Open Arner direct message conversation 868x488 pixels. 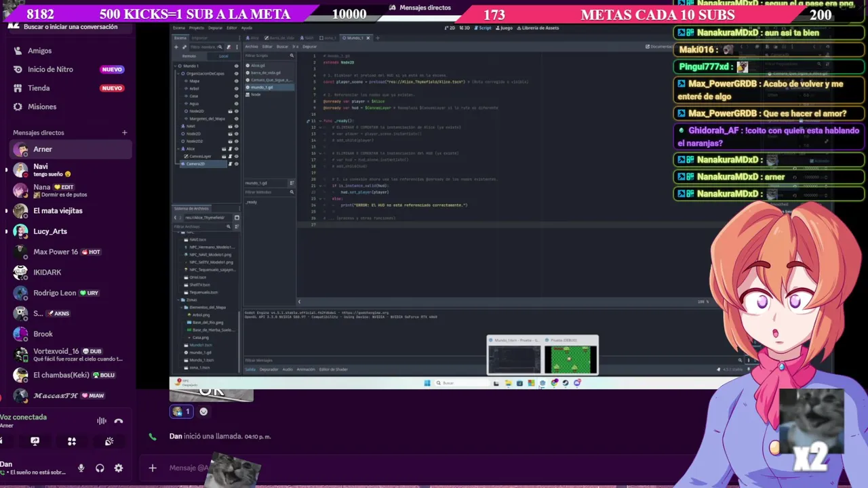click(70, 149)
